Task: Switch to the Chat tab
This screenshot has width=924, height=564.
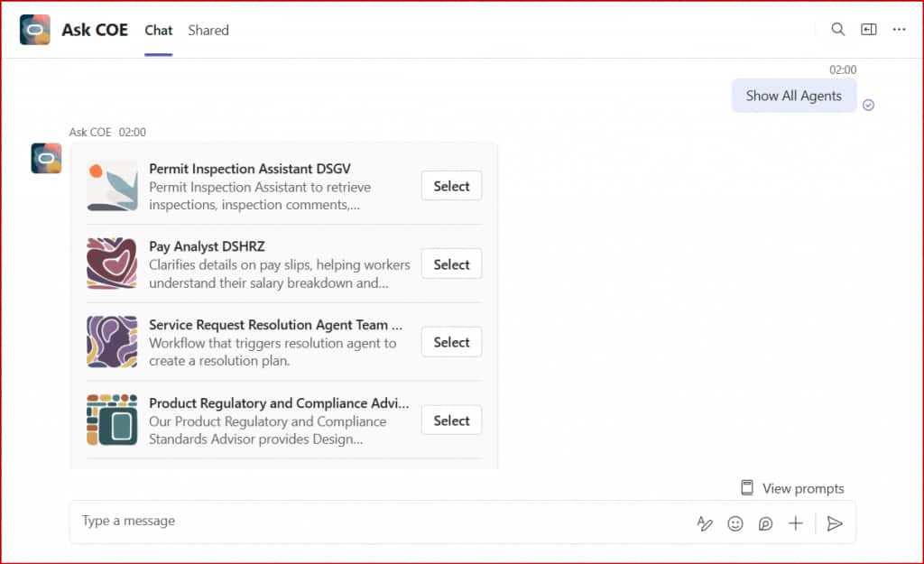Action: [x=159, y=30]
